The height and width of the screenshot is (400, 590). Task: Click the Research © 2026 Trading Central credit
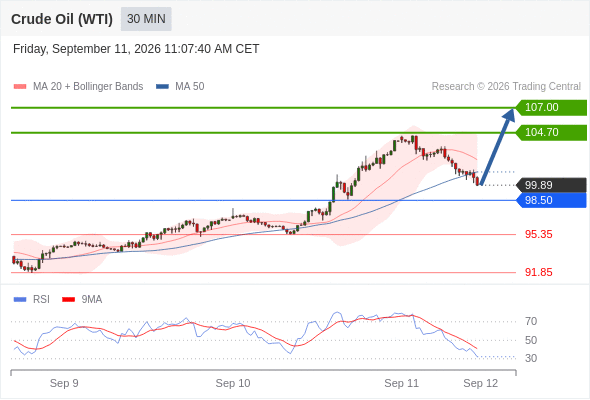pyautogui.click(x=506, y=87)
